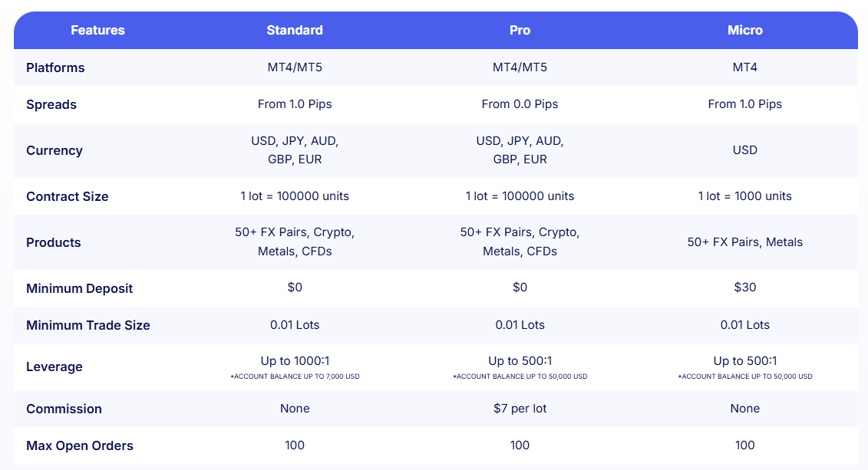Click Standard account balance 7,000 USD note
The height and width of the screenshot is (470, 868).
click(x=295, y=376)
